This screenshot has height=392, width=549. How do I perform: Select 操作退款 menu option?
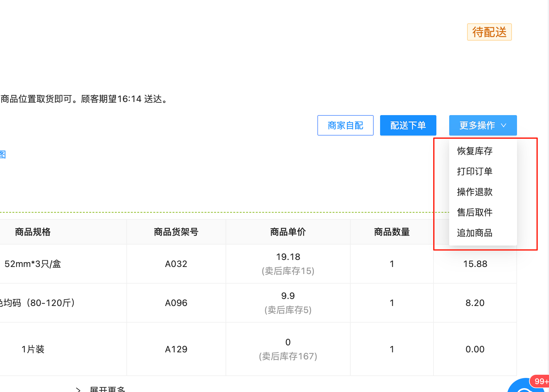(474, 192)
